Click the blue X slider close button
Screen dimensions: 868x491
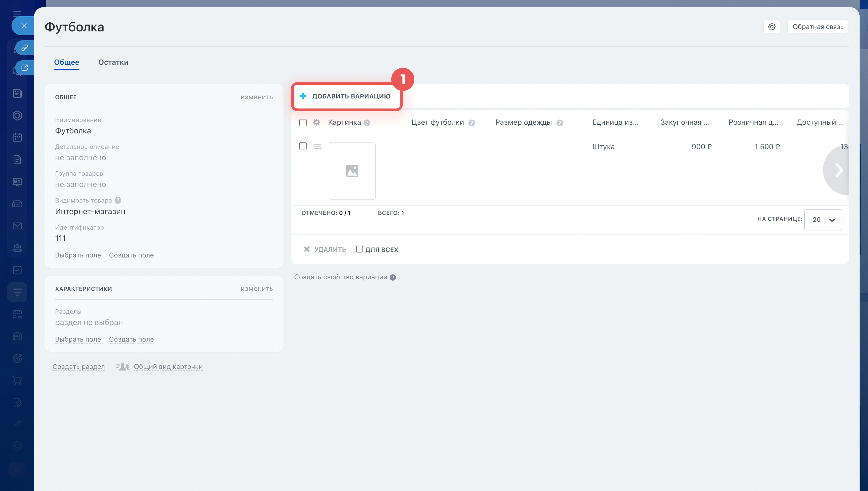click(x=24, y=26)
